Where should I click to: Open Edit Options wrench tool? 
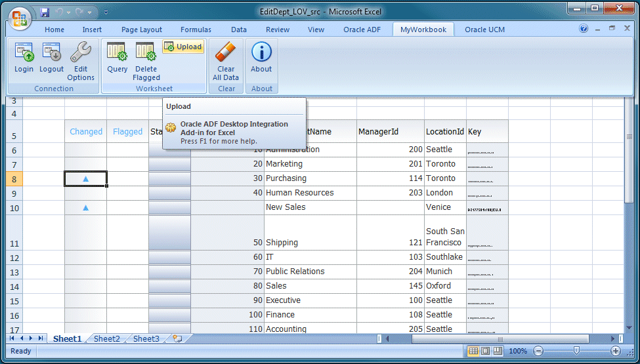pos(81,62)
